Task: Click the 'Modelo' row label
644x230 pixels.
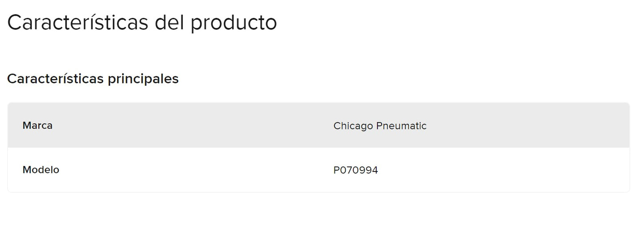Action: click(x=41, y=170)
